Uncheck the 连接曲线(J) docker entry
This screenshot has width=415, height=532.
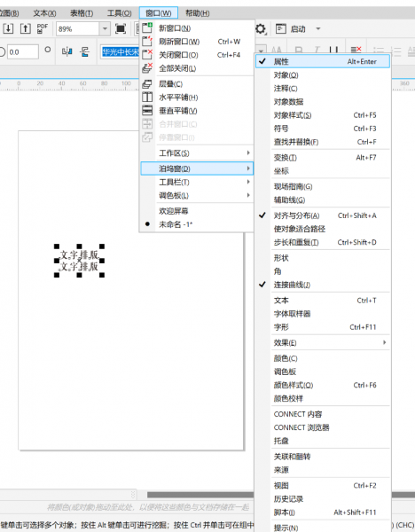coord(323,285)
